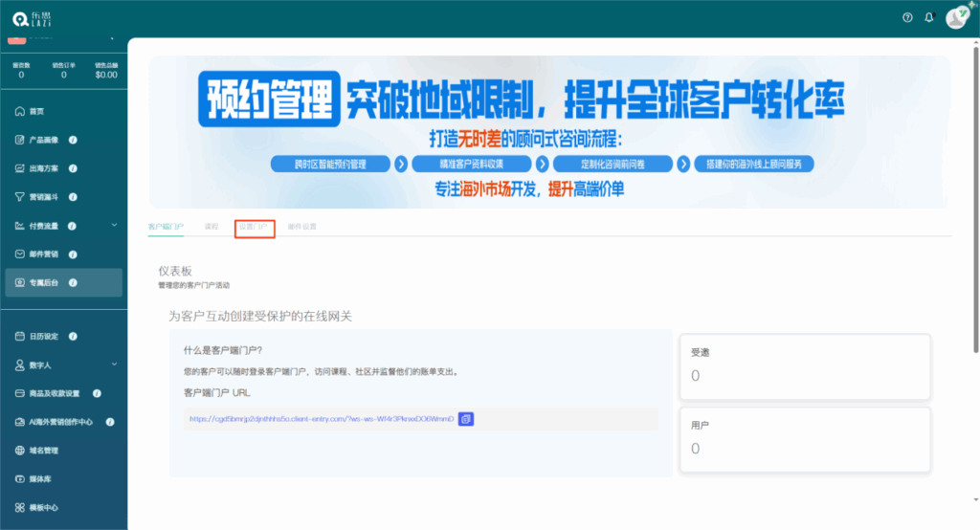Viewport: 980px width, 530px height.
Task: Expand the 数字人 sidebar submenu
Action: (x=114, y=364)
